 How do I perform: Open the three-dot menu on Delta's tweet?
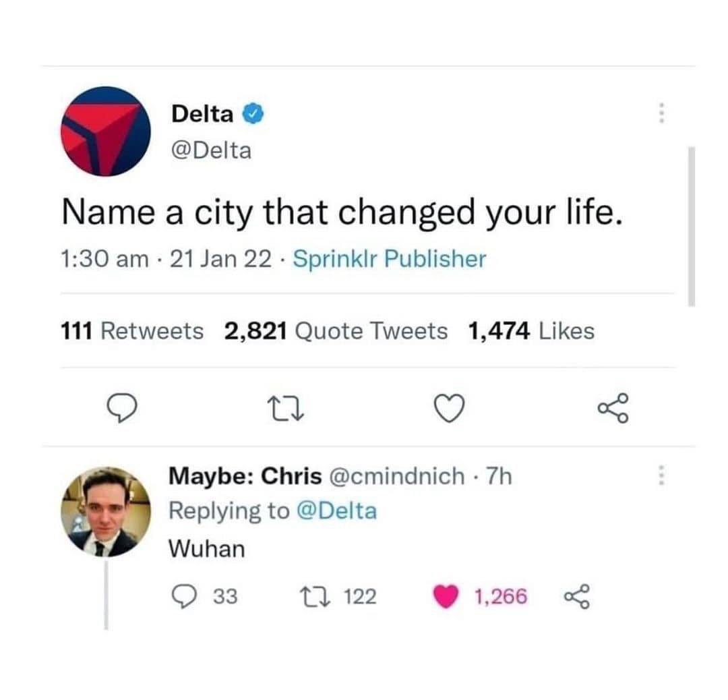pos(662,113)
